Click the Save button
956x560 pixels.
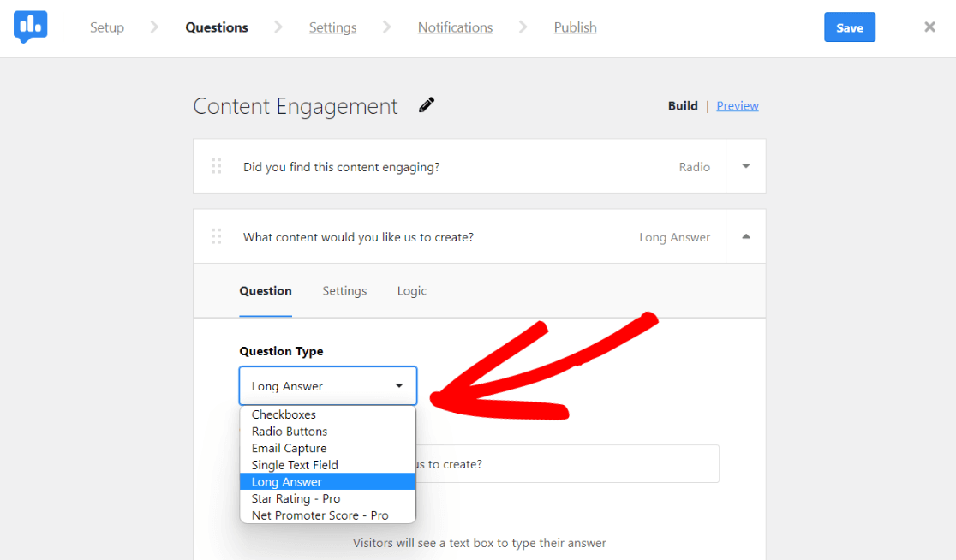tap(849, 27)
